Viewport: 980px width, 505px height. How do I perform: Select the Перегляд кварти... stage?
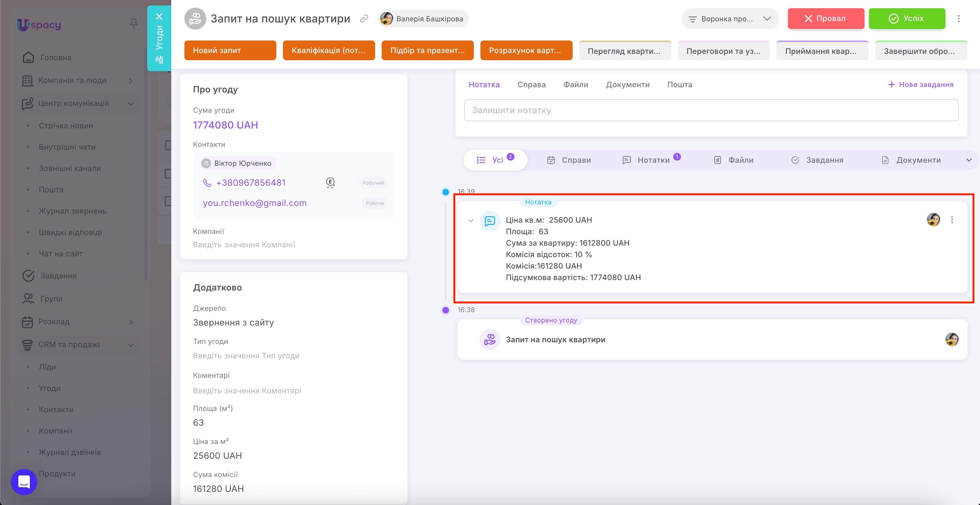tap(625, 51)
